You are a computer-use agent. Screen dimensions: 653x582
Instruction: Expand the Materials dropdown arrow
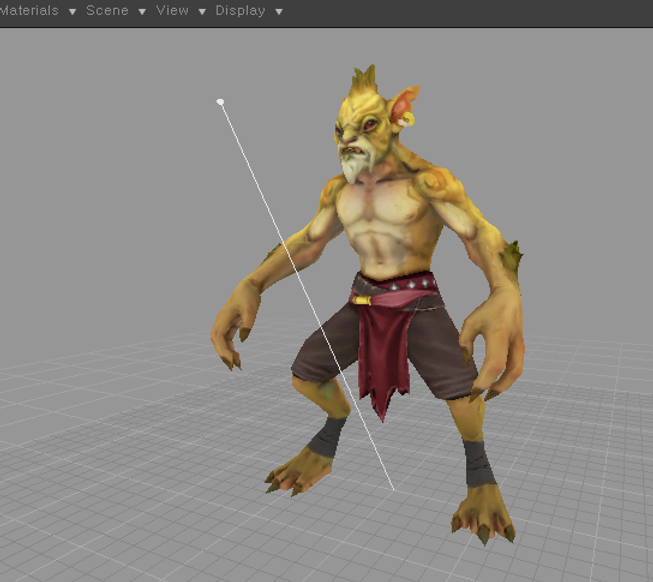[x=72, y=12]
